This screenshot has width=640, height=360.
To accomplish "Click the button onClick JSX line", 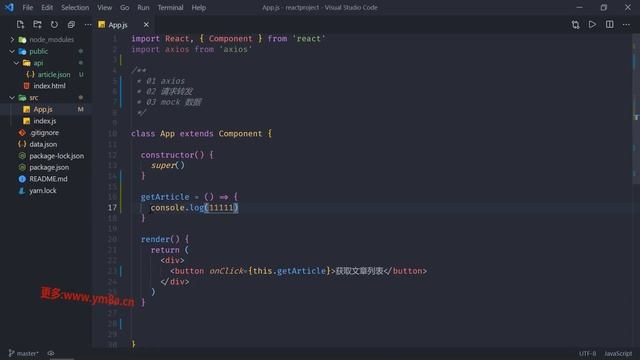I will (x=298, y=271).
